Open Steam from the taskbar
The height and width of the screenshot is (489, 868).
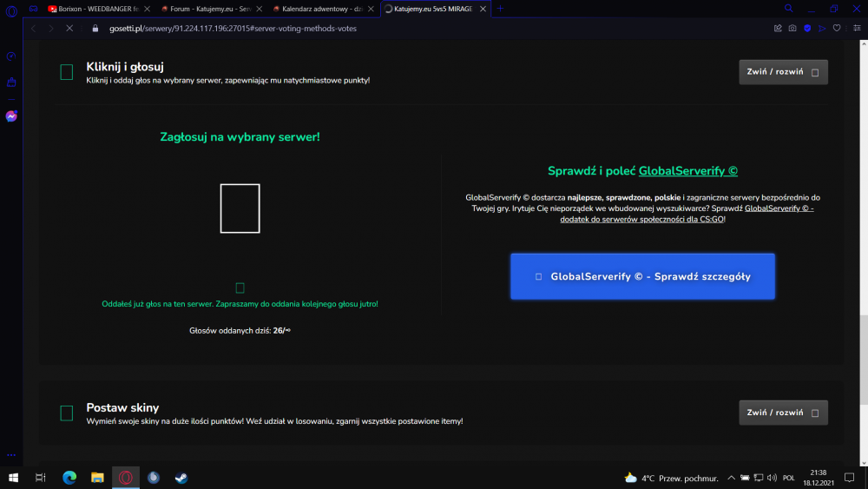181,478
